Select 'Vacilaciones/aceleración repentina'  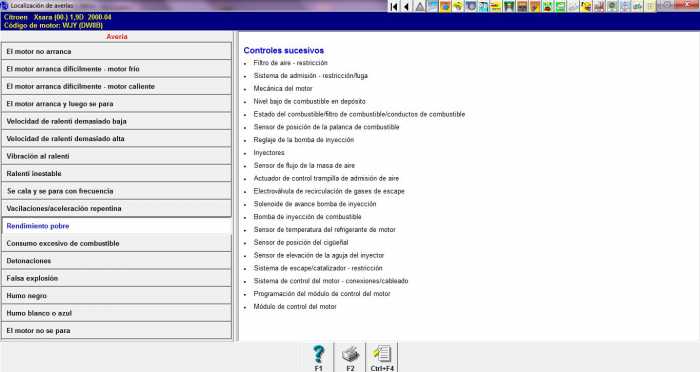117,209
